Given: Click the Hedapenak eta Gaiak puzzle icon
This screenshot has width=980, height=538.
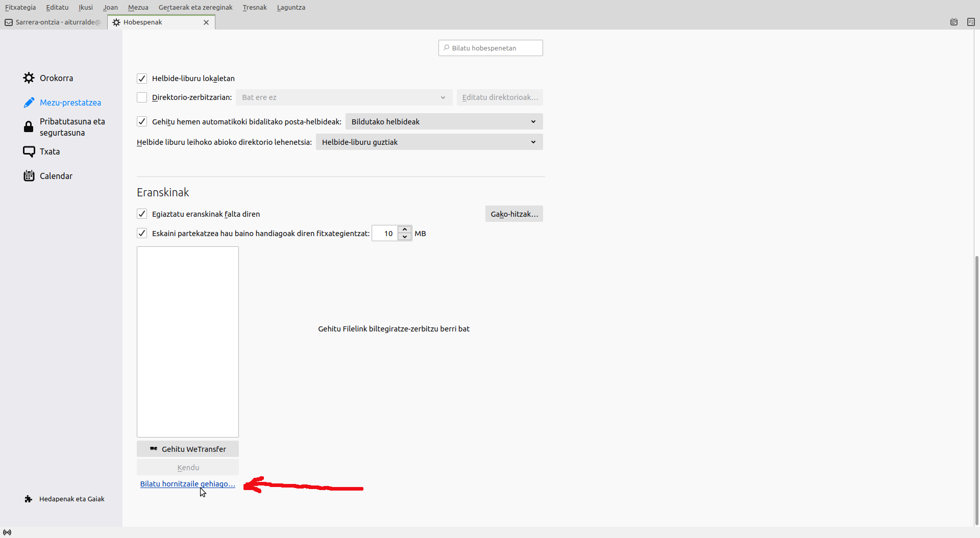Looking at the screenshot, I should pyautogui.click(x=29, y=499).
